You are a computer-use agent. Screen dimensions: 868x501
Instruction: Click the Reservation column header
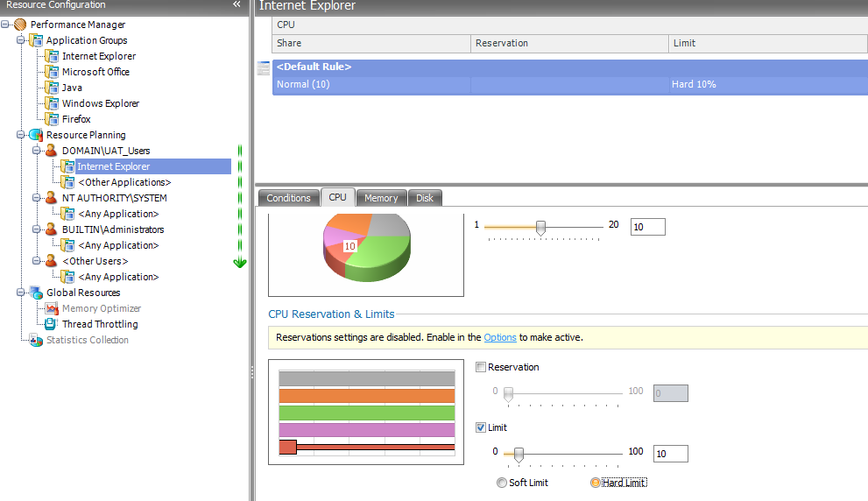569,43
